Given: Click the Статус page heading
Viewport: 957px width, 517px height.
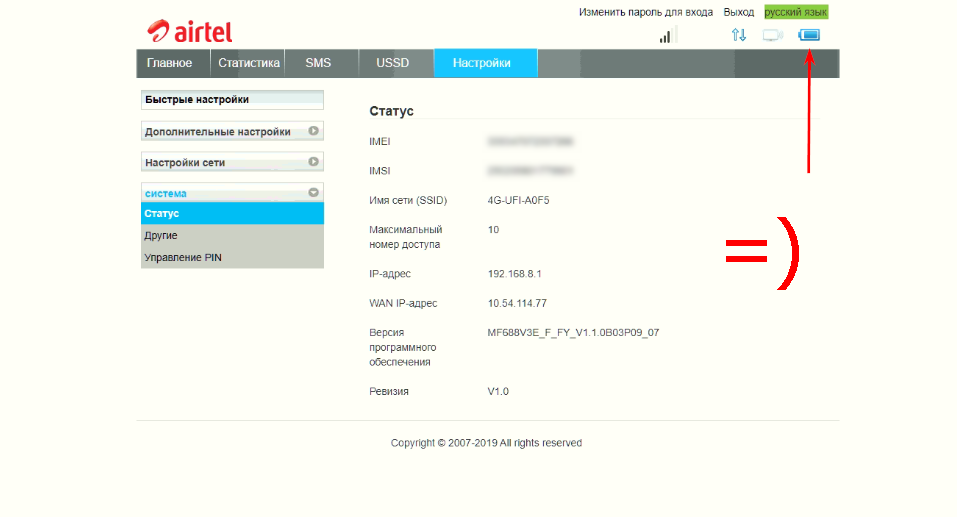Looking at the screenshot, I should tap(391, 111).
